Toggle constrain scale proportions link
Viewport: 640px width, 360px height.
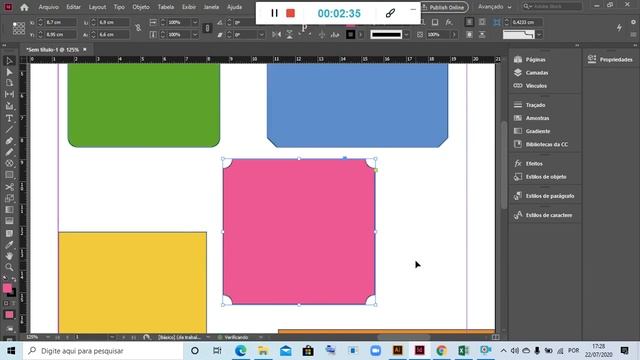point(207,28)
